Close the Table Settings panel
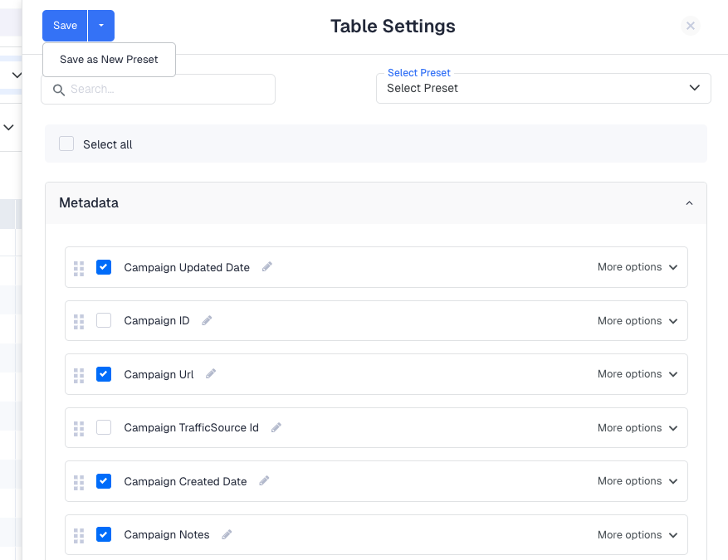 pyautogui.click(x=690, y=26)
